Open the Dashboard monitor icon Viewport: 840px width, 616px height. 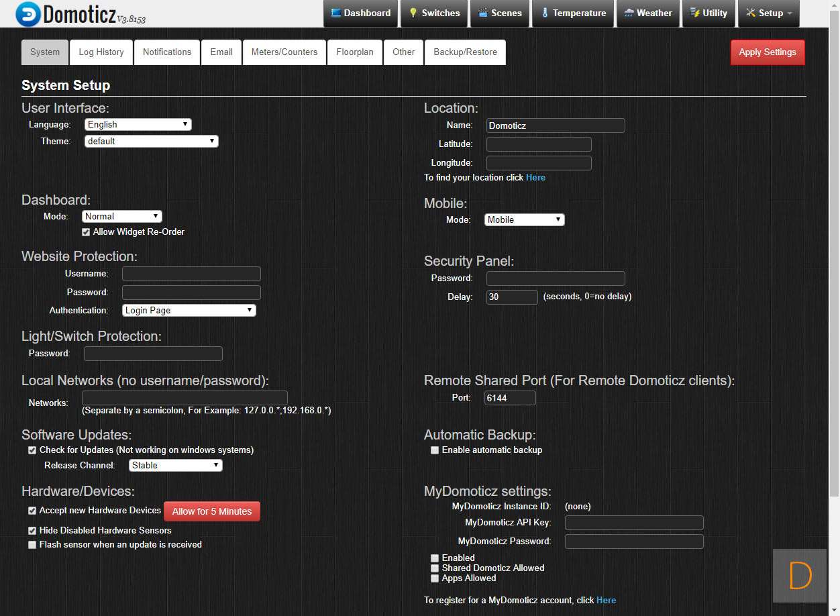click(336, 13)
